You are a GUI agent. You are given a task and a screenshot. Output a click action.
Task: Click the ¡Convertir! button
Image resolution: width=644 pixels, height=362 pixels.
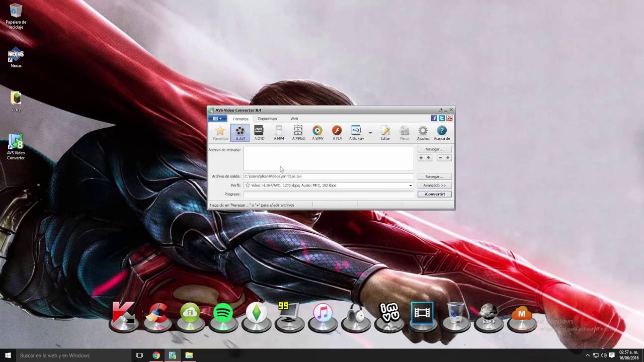click(434, 194)
